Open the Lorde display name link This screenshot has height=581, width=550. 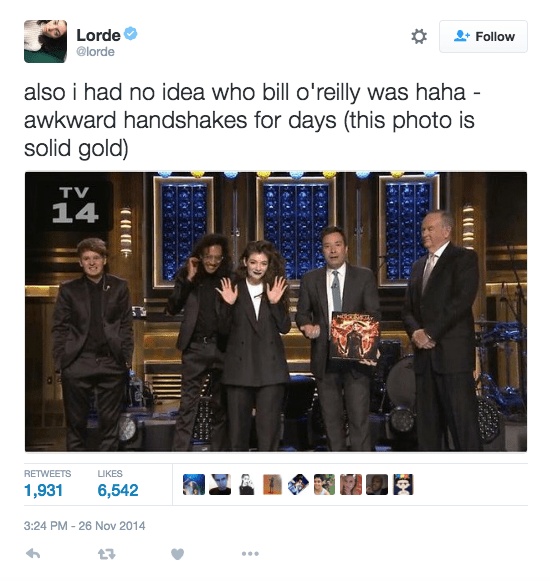(x=99, y=35)
